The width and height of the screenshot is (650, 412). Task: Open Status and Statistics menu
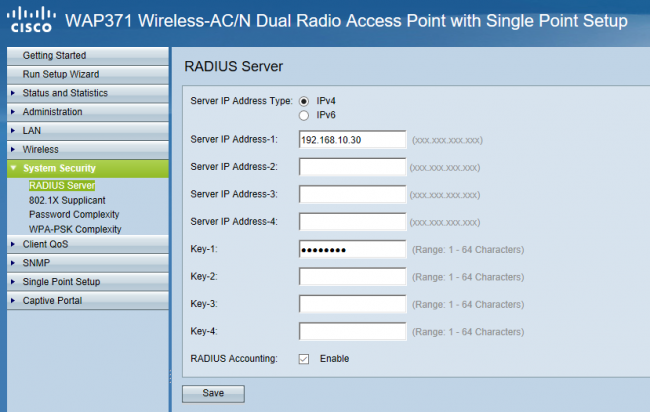click(88, 93)
